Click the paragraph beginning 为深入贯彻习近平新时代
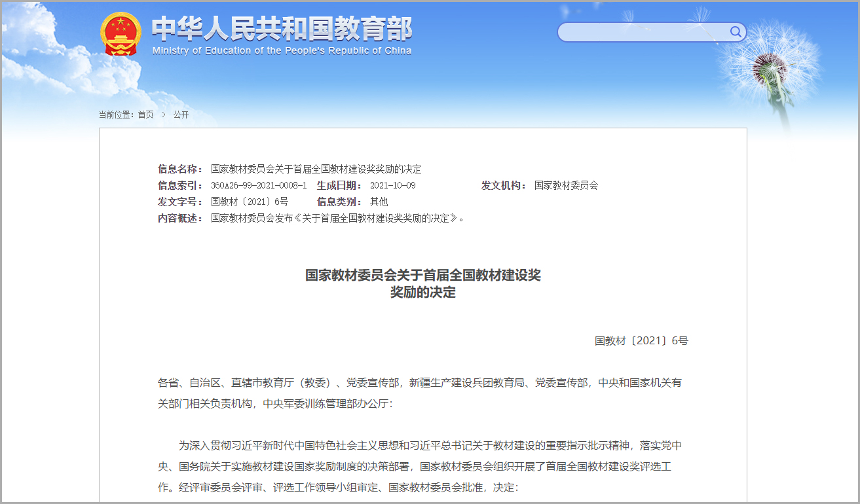This screenshot has width=860, height=504. click(420, 467)
